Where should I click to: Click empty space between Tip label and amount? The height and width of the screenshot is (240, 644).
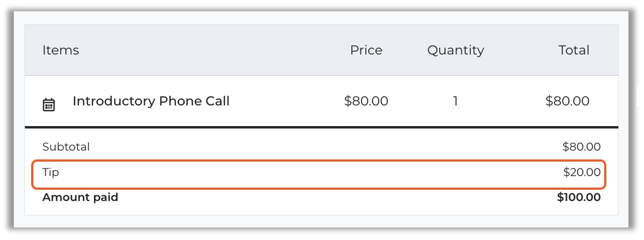click(303, 173)
